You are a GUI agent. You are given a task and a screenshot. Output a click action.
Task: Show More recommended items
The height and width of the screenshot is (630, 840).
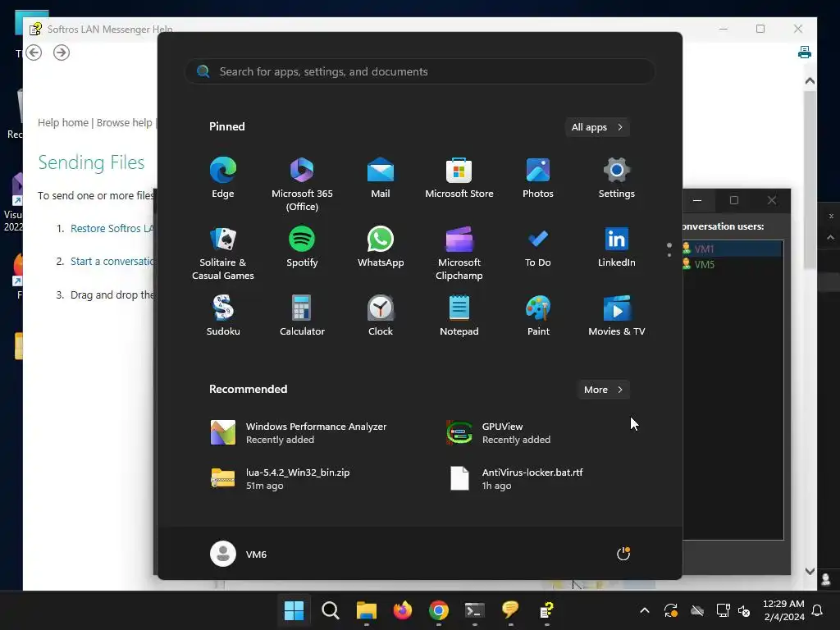[603, 390]
